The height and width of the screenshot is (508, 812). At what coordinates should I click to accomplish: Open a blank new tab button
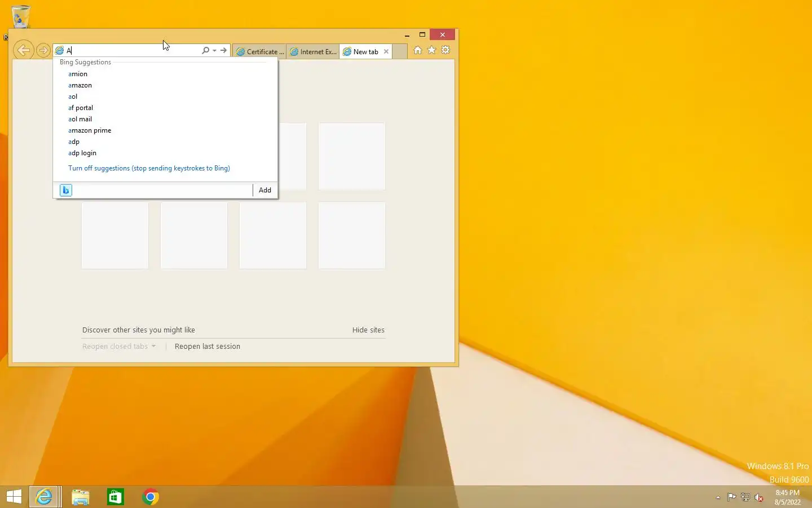coord(400,51)
